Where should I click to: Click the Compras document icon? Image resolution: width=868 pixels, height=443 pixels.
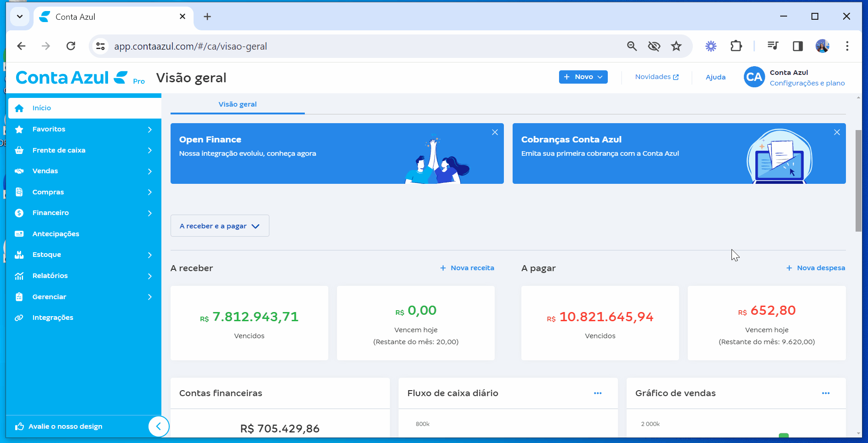pyautogui.click(x=19, y=192)
